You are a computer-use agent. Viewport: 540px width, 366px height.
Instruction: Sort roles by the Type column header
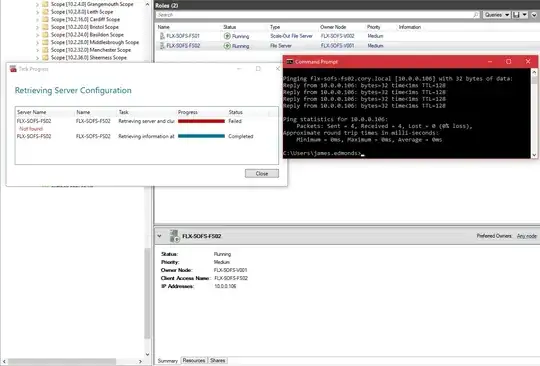[x=275, y=27]
